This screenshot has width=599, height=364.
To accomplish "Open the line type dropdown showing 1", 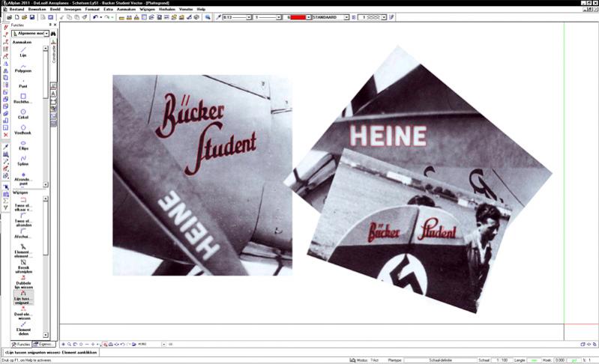I will click(278, 17).
